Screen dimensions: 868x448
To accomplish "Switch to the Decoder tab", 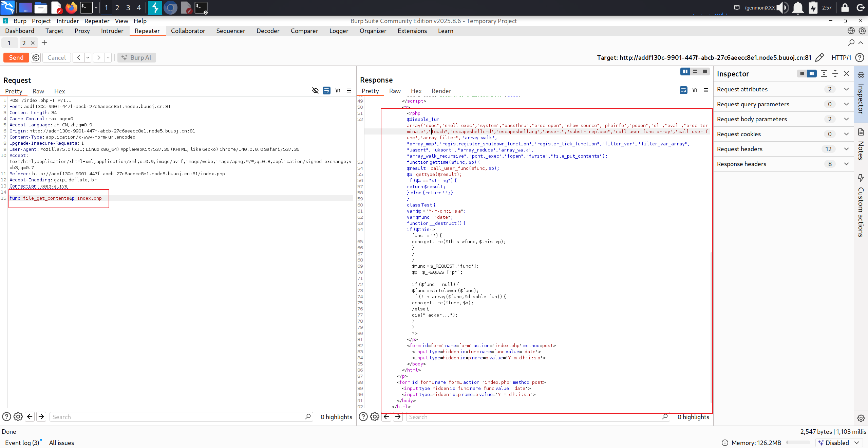I will 268,31.
